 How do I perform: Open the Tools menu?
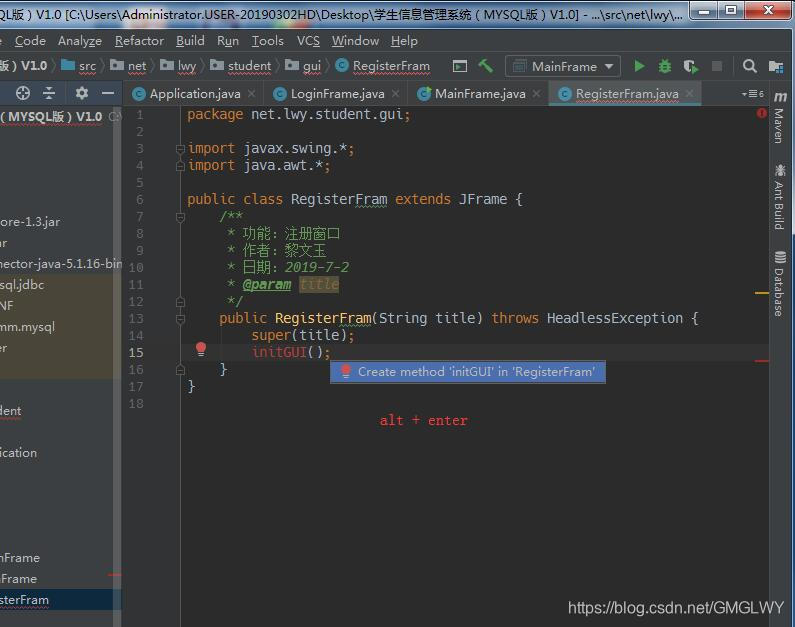click(x=268, y=41)
